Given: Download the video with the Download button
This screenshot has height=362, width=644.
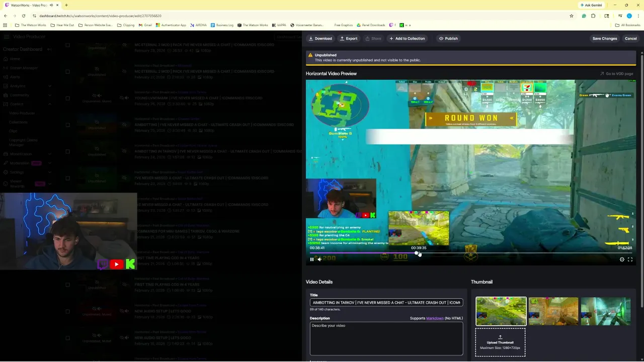Looking at the screenshot, I should point(320,38).
